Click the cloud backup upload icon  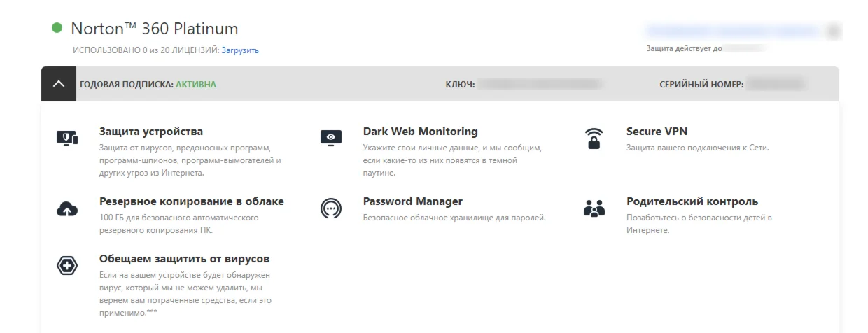click(x=67, y=208)
